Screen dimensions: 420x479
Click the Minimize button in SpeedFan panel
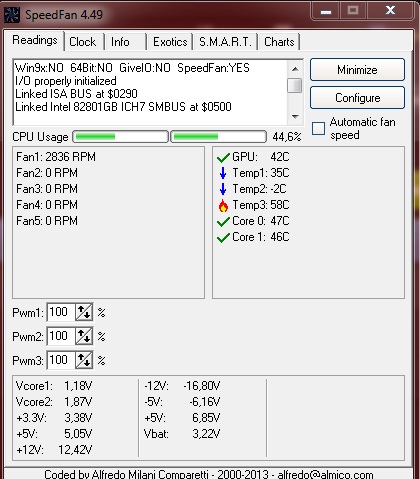tap(357, 70)
